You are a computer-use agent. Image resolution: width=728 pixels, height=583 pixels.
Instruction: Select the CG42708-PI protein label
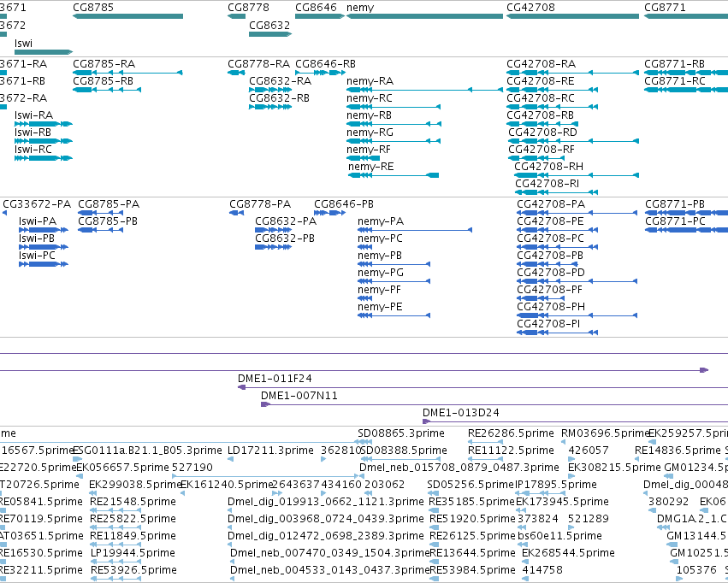[x=548, y=324]
